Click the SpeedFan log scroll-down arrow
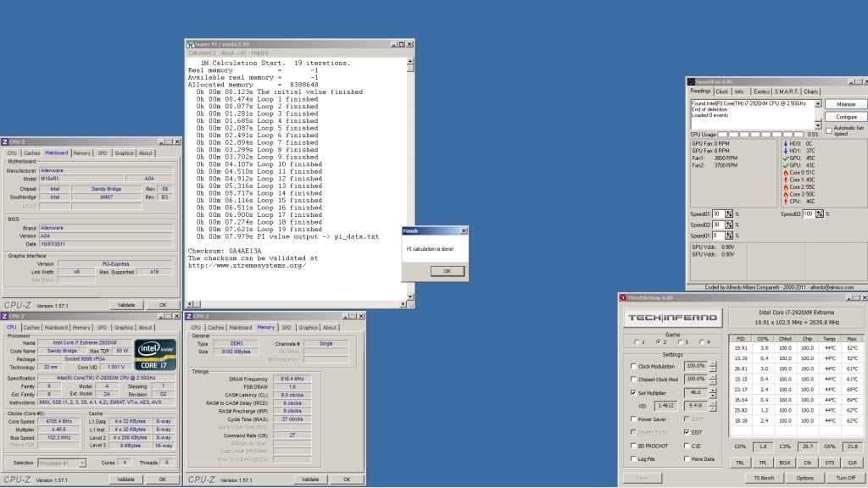The image size is (868, 488). 818,125
